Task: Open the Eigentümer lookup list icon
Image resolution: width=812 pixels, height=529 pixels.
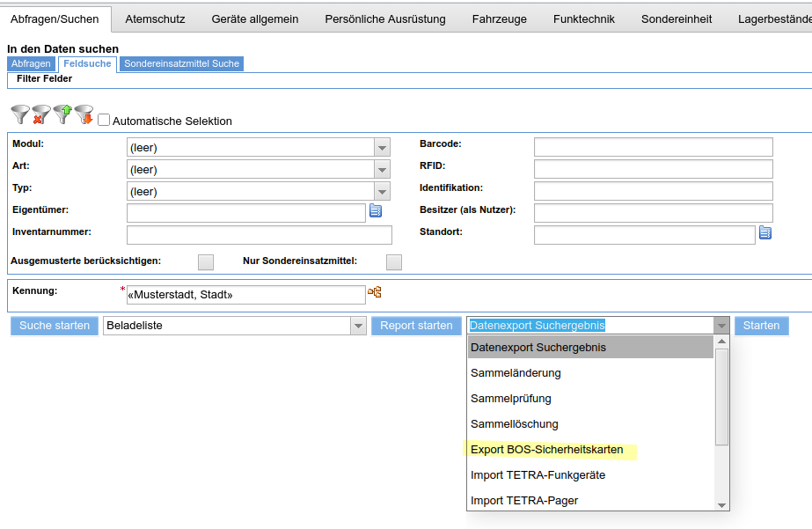Action: [376, 211]
